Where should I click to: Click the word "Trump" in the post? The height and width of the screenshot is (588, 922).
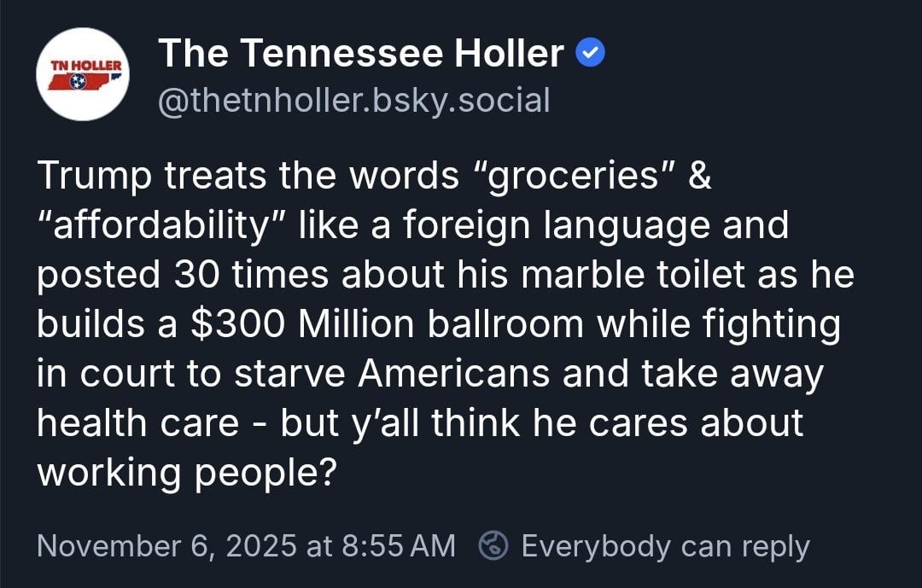[94, 177]
